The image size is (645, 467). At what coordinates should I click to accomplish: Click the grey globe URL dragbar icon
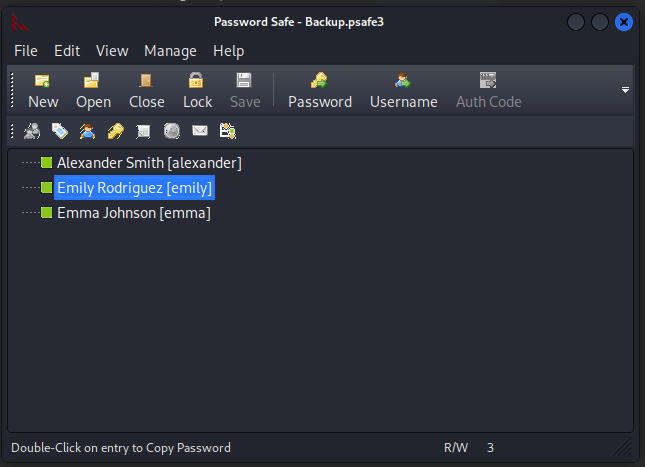tap(172, 131)
